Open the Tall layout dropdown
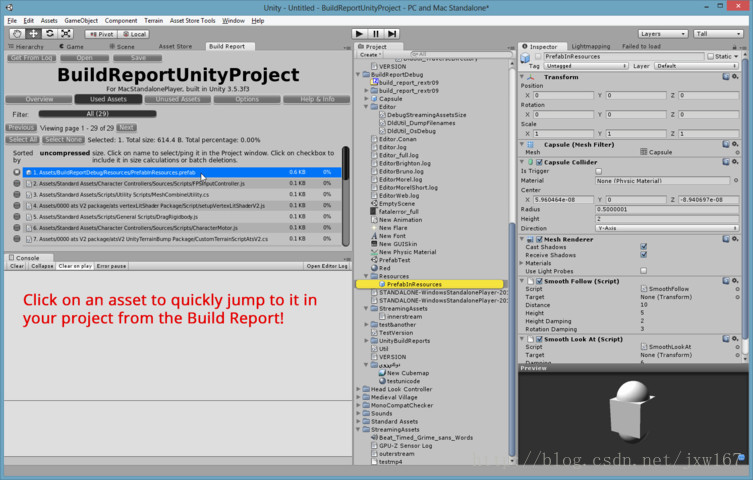The height and width of the screenshot is (480, 753). (x=718, y=34)
